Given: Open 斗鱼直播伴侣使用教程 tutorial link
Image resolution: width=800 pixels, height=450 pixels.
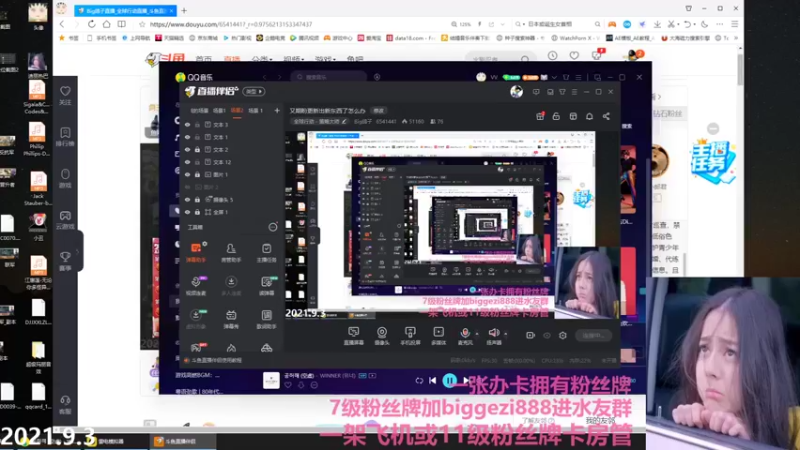Looking at the screenshot, I should (216, 360).
